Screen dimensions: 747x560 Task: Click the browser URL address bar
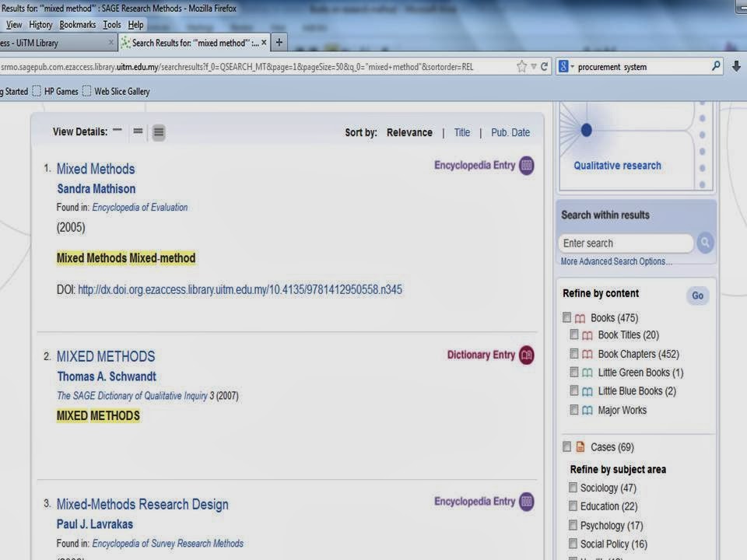click(x=258, y=67)
